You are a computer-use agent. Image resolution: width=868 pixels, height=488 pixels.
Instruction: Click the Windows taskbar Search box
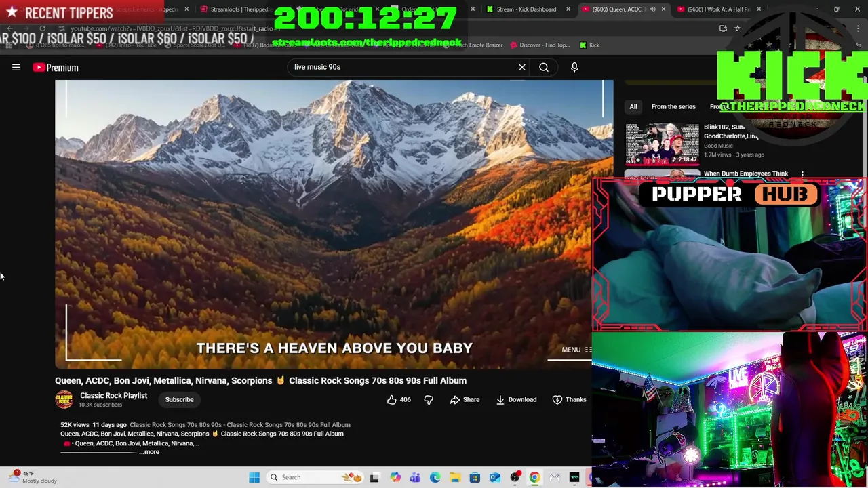[316, 477]
